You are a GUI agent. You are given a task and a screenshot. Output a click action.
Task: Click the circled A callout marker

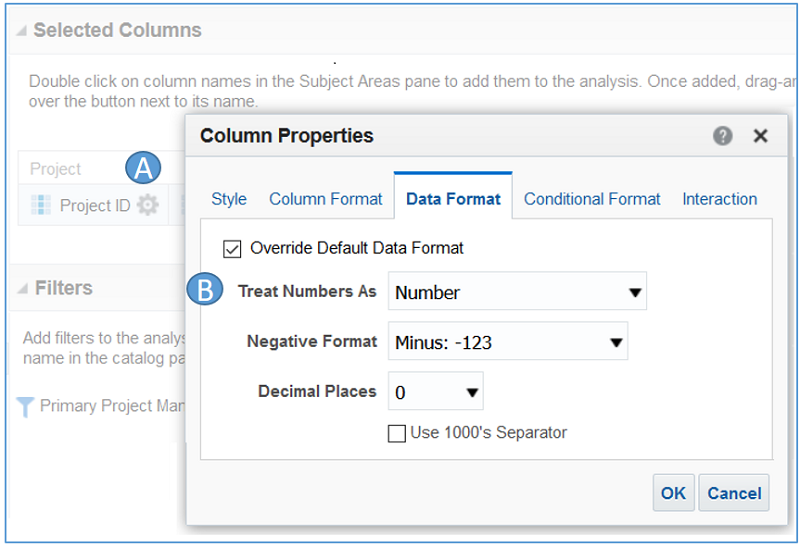(144, 168)
